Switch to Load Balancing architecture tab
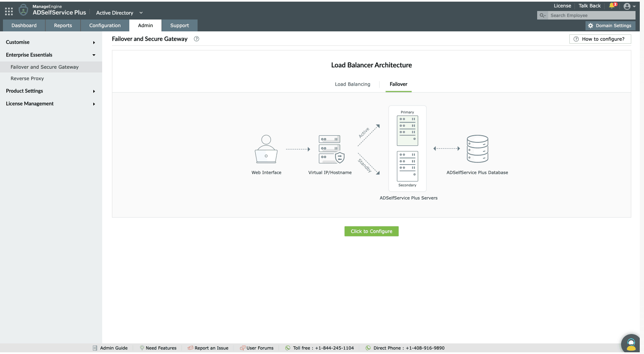The height and width of the screenshot is (354, 644). click(353, 84)
